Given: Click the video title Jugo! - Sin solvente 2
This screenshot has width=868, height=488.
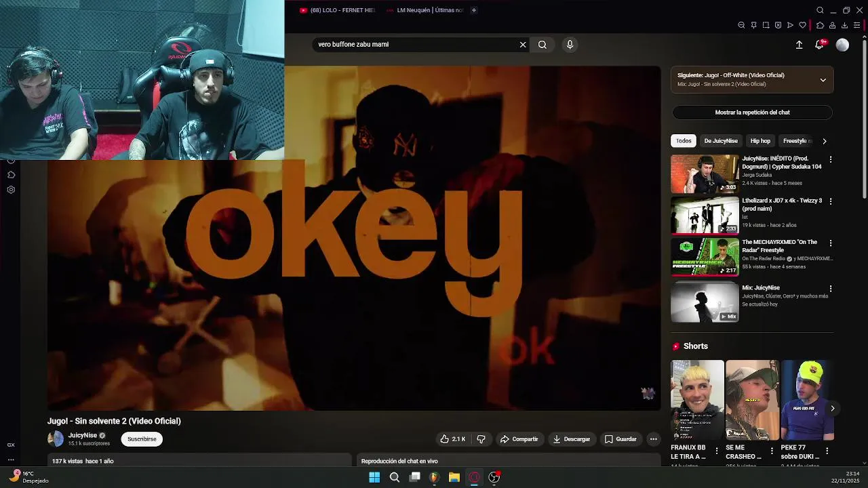Looking at the screenshot, I should [114, 421].
